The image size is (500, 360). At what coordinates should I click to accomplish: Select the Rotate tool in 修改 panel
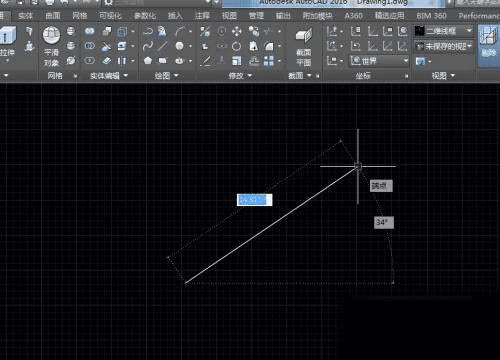tap(237, 46)
